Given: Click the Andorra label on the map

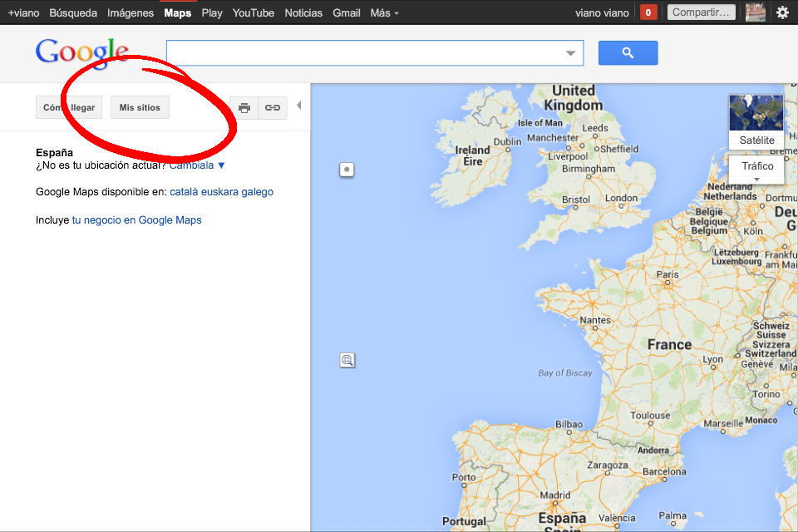Looking at the screenshot, I should click(x=653, y=450).
